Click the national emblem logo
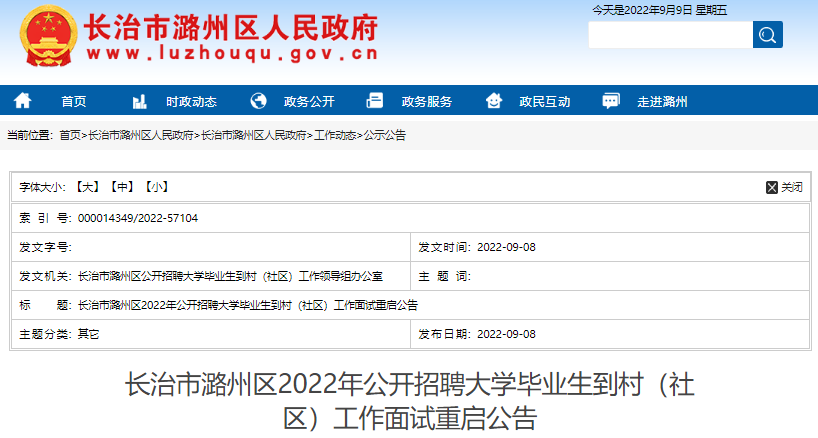Image resolution: width=818 pixels, height=438 pixels. tap(48, 35)
